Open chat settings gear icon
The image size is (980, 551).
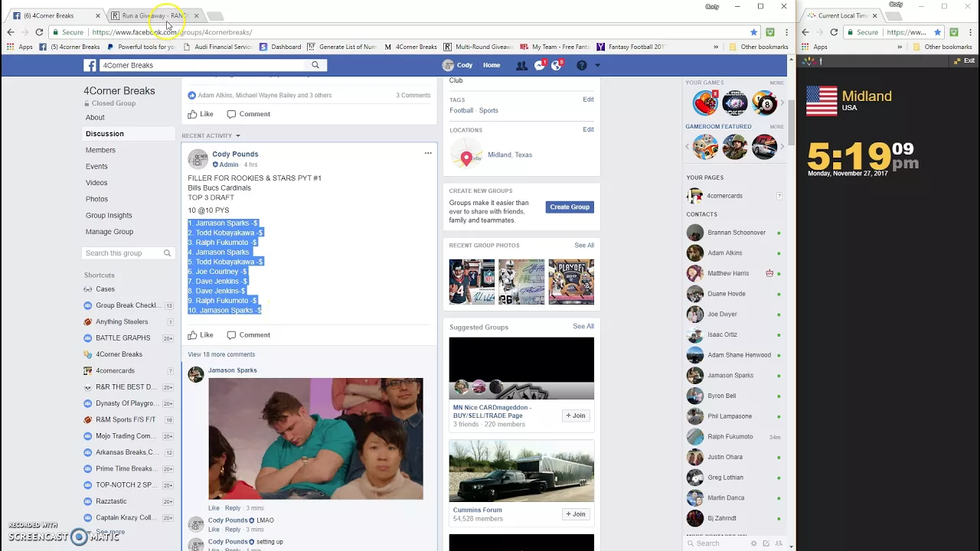tap(754, 543)
